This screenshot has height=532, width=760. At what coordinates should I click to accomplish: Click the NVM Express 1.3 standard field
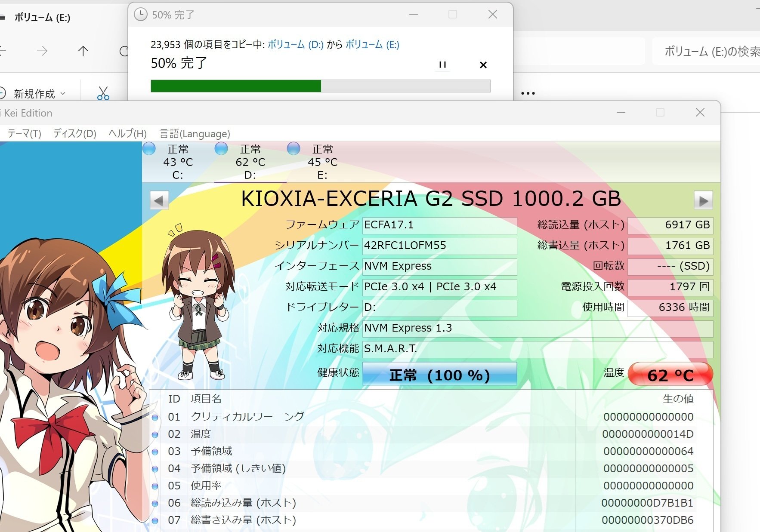[538, 328]
